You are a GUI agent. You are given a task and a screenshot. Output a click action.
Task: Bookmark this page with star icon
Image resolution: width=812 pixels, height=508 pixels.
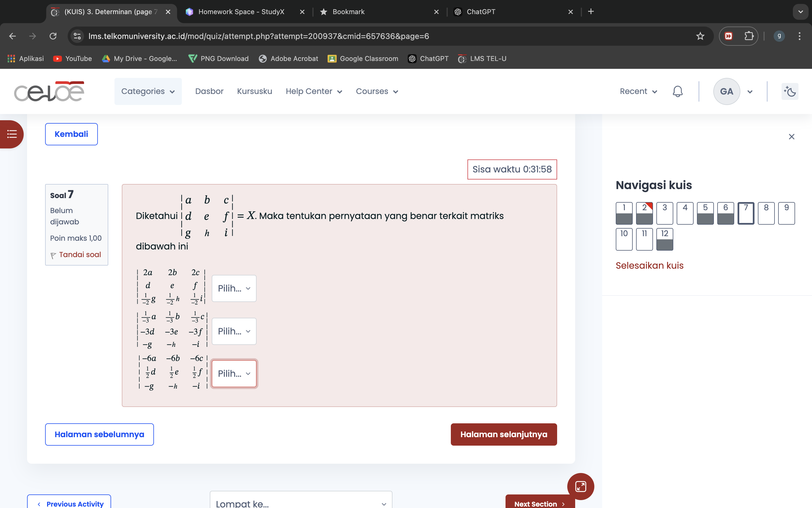click(x=700, y=36)
